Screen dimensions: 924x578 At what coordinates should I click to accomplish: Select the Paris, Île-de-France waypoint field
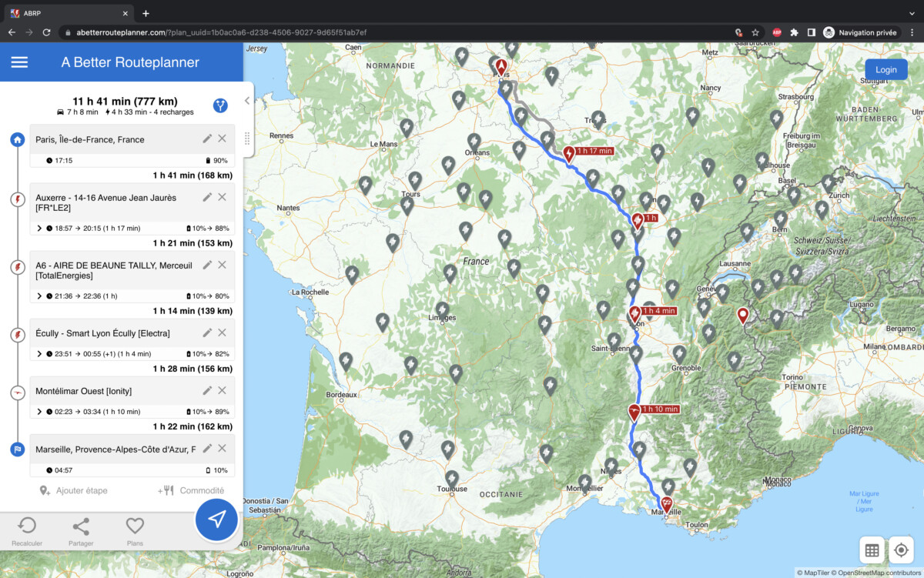(115, 139)
